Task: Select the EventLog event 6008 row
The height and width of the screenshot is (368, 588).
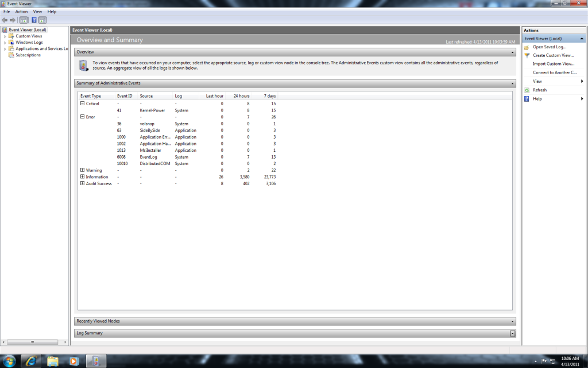Action: coord(178,157)
